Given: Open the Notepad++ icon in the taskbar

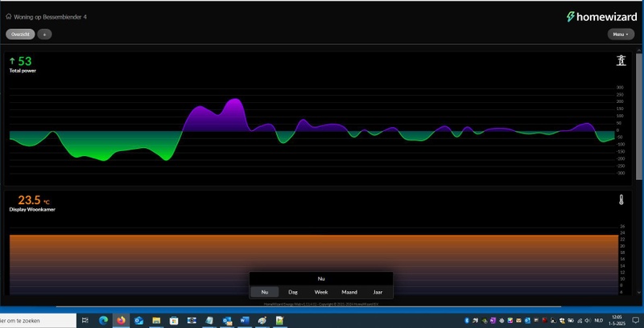Looking at the screenshot, I should pyautogui.click(x=279, y=320).
